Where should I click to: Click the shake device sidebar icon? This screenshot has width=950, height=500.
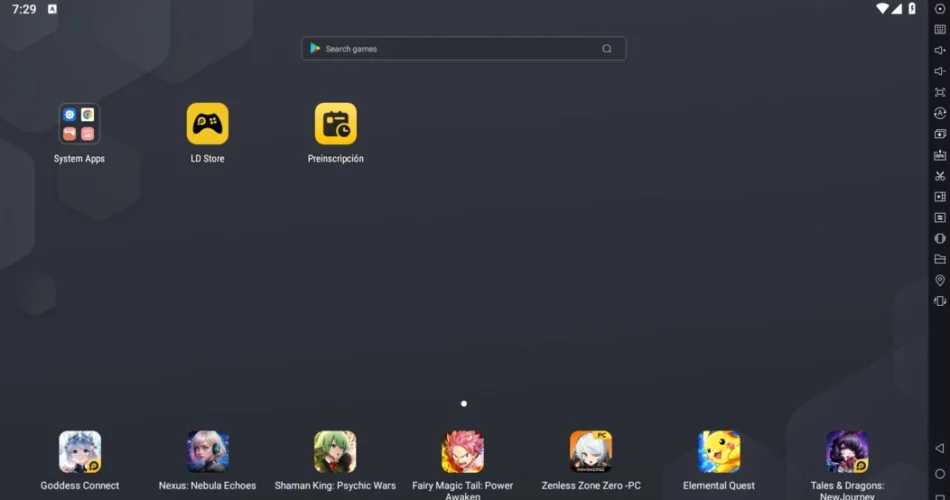(940, 238)
